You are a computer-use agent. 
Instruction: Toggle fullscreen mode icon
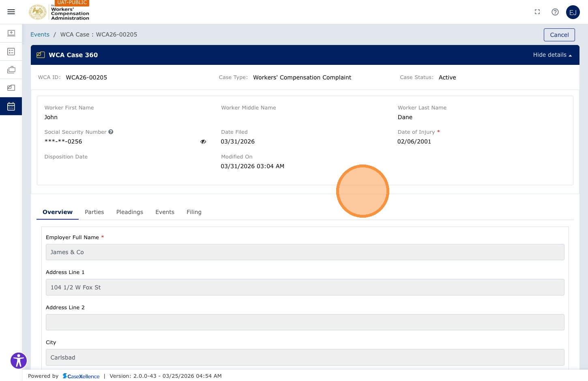537,12
